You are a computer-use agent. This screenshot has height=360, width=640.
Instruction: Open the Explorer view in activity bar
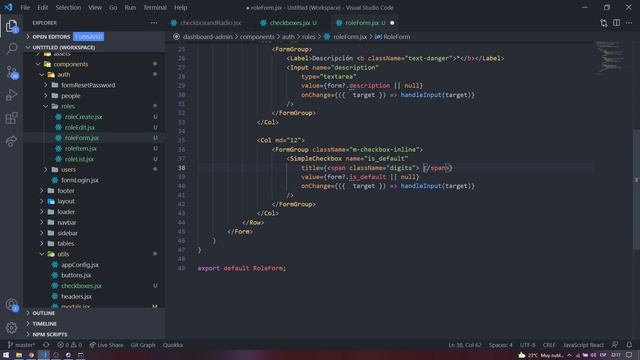tap(11, 26)
